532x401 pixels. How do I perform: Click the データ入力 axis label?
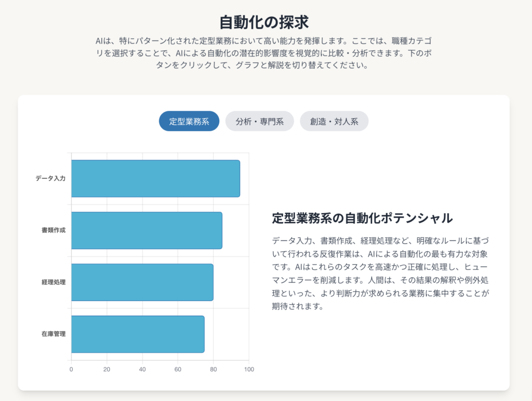(x=50, y=178)
